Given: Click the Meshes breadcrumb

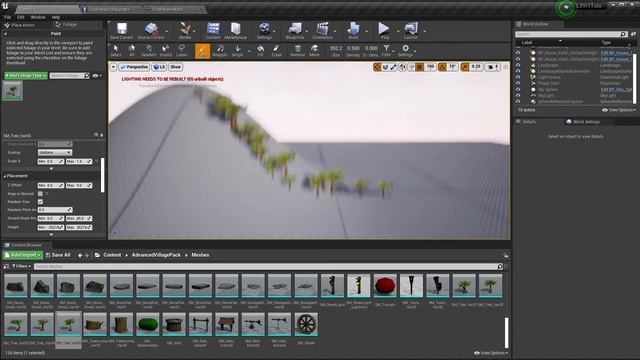Looking at the screenshot, I should 200,255.
